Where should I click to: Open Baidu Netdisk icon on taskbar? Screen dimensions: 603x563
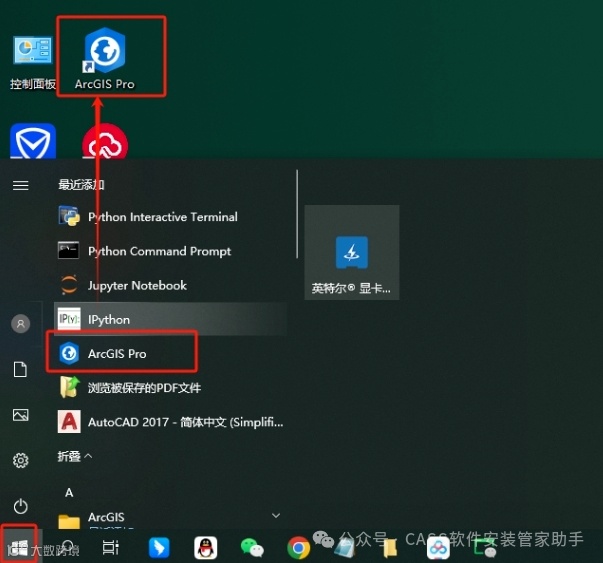click(438, 549)
